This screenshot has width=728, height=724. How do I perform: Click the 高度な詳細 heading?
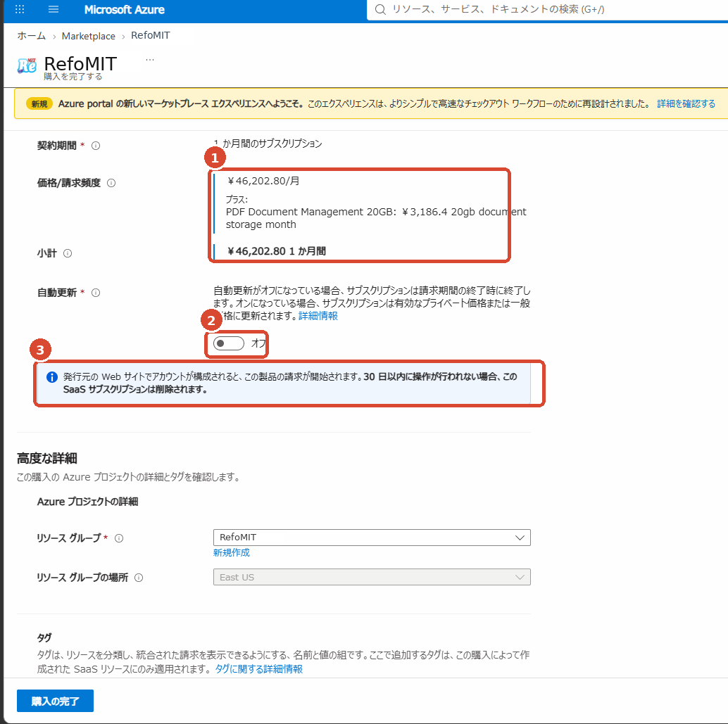(x=47, y=459)
